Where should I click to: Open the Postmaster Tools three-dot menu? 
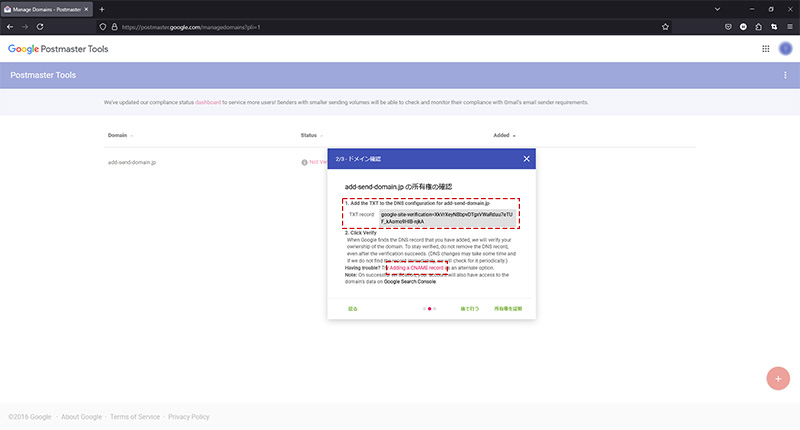click(785, 75)
